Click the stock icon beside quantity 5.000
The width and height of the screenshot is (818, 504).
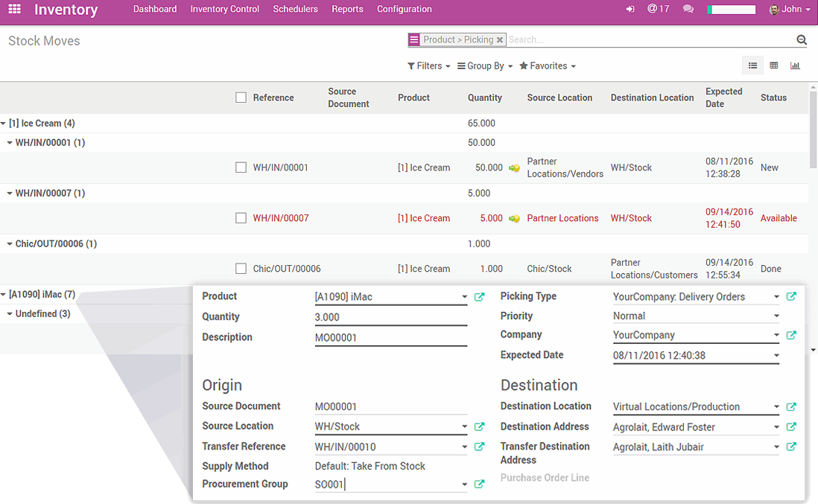click(x=514, y=218)
